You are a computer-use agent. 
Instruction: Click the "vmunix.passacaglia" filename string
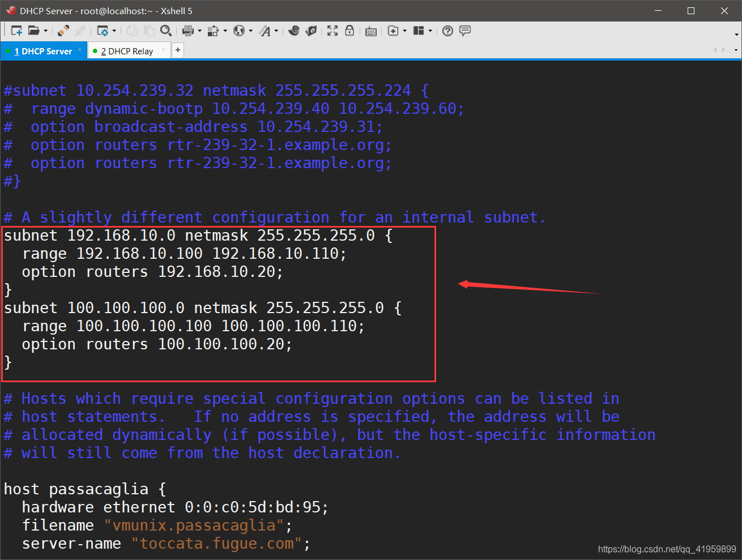[x=194, y=525]
